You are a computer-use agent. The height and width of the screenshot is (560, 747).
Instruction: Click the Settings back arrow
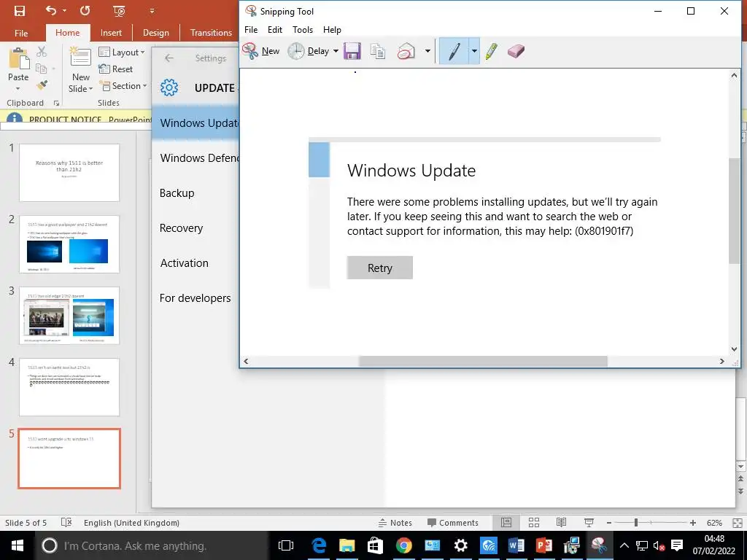[x=169, y=58]
